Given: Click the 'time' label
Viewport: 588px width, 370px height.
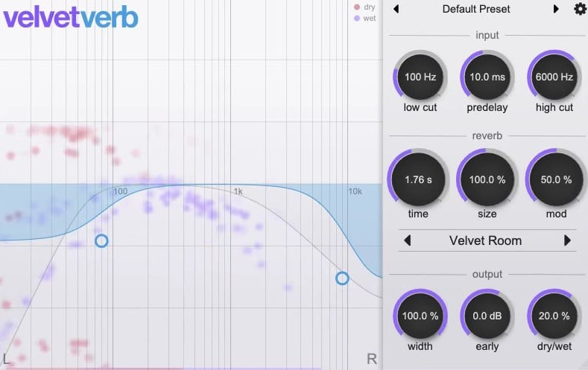Looking at the screenshot, I should pyautogui.click(x=418, y=214).
